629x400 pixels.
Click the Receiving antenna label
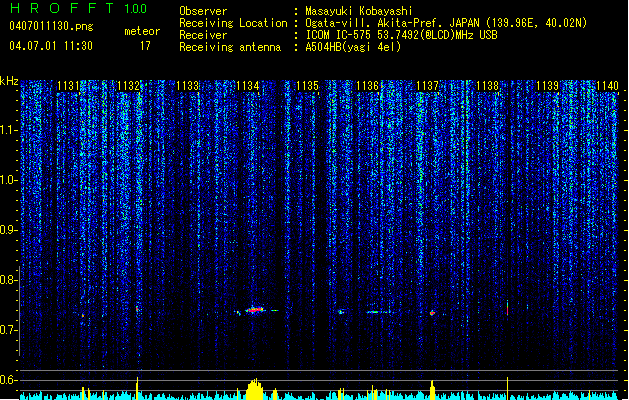tap(230, 47)
